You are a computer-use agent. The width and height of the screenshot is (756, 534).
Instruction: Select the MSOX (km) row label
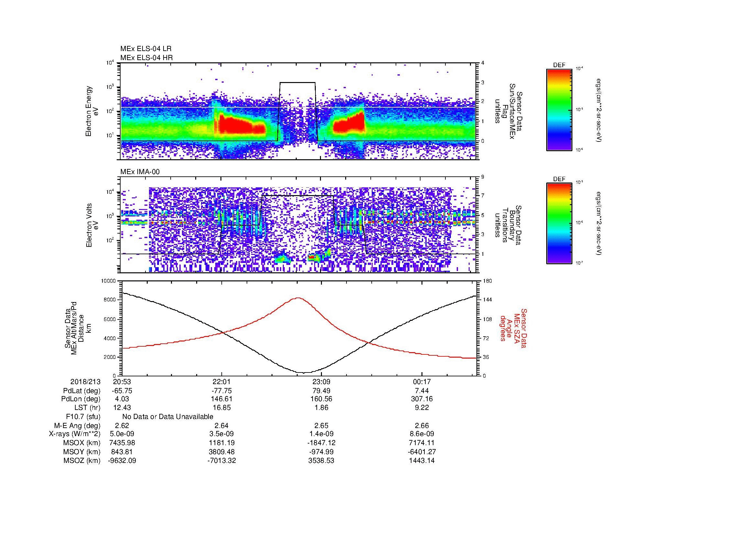(x=82, y=443)
